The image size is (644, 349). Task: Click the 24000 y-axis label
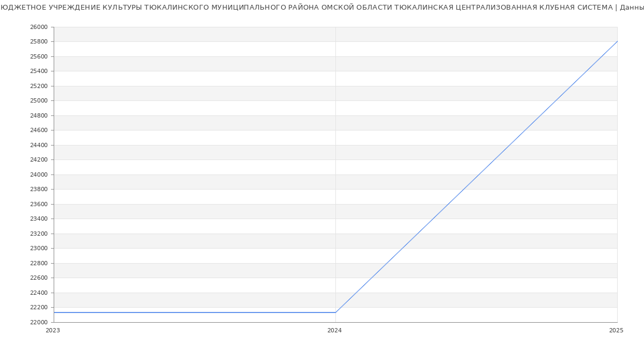pyautogui.click(x=39, y=174)
